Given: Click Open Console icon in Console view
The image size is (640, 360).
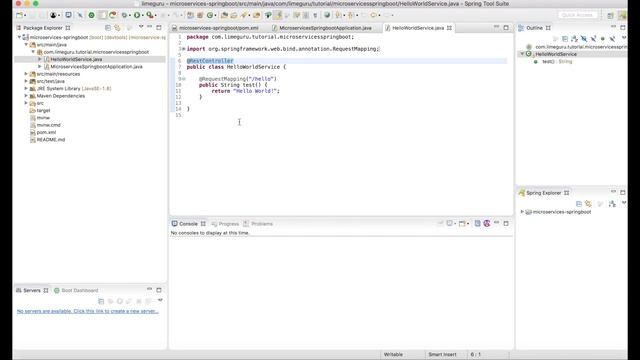Looking at the screenshot, I should pyautogui.click(x=462, y=223).
